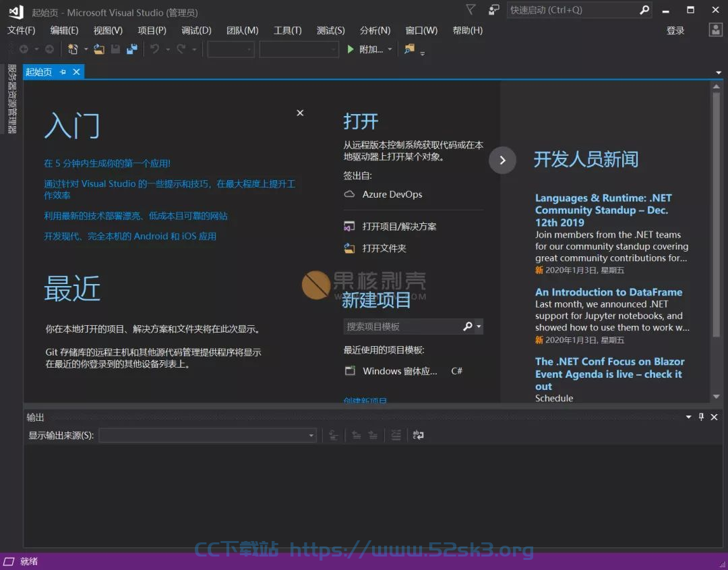
Task: Open the 工具(T) menu
Action: (287, 30)
